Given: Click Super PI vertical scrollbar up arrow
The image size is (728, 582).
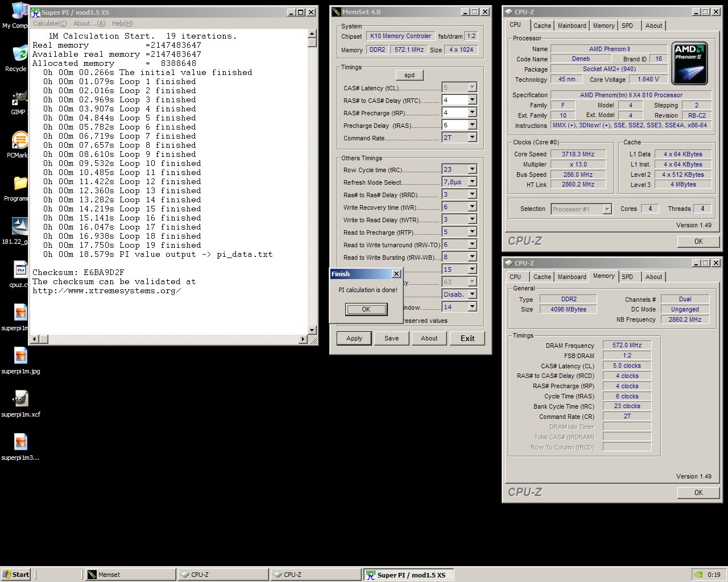Looking at the screenshot, I should 312,34.
